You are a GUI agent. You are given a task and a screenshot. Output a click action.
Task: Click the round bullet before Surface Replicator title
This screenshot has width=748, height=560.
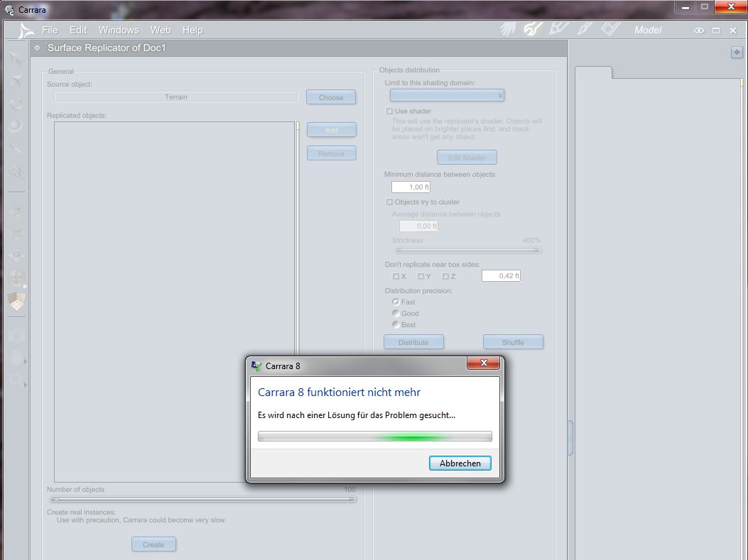[x=37, y=48]
